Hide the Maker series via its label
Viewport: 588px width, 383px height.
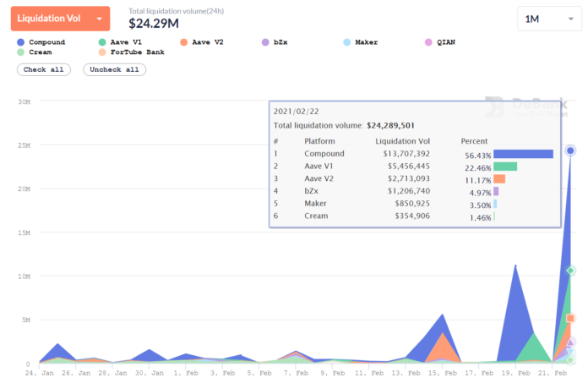368,41
